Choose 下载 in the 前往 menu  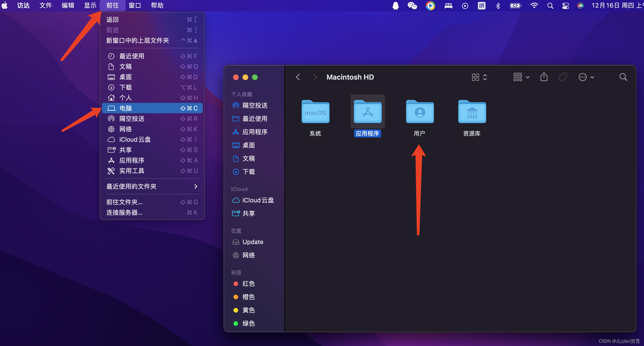coord(152,87)
